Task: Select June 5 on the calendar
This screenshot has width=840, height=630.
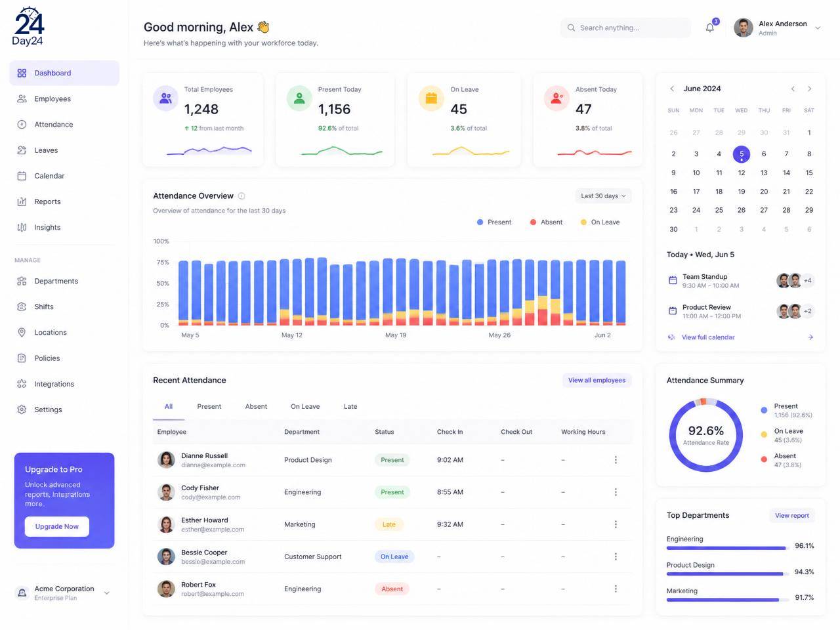Action: pos(742,154)
